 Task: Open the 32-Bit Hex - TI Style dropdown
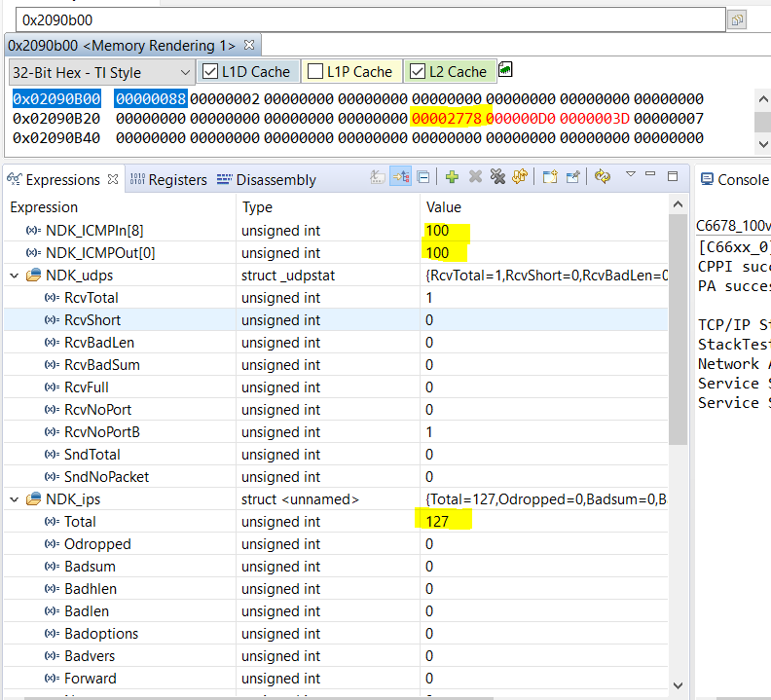point(101,72)
